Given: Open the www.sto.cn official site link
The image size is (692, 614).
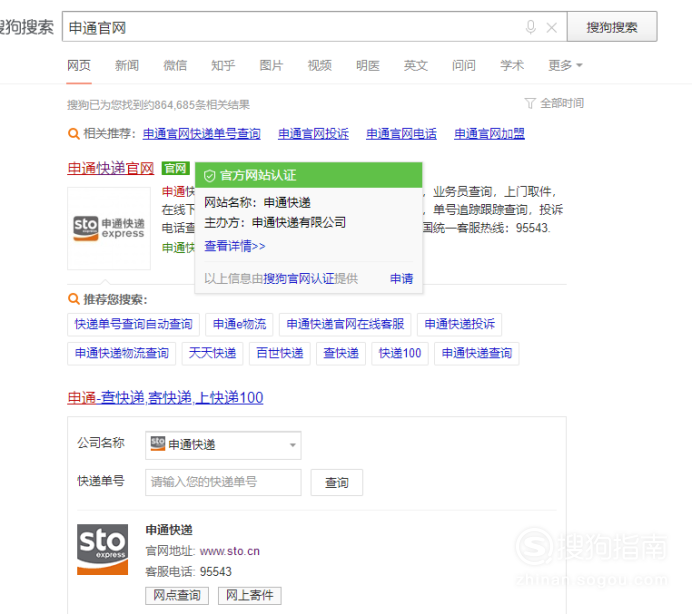Looking at the screenshot, I should click(229, 551).
